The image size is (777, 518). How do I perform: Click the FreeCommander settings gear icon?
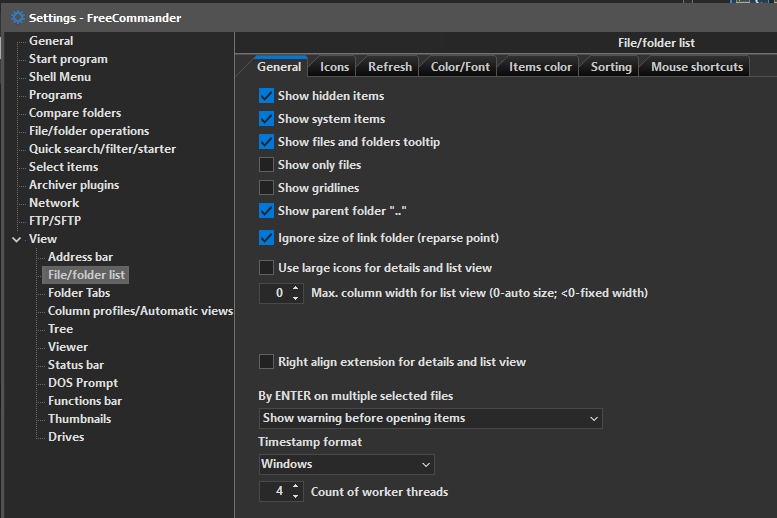coord(17,18)
